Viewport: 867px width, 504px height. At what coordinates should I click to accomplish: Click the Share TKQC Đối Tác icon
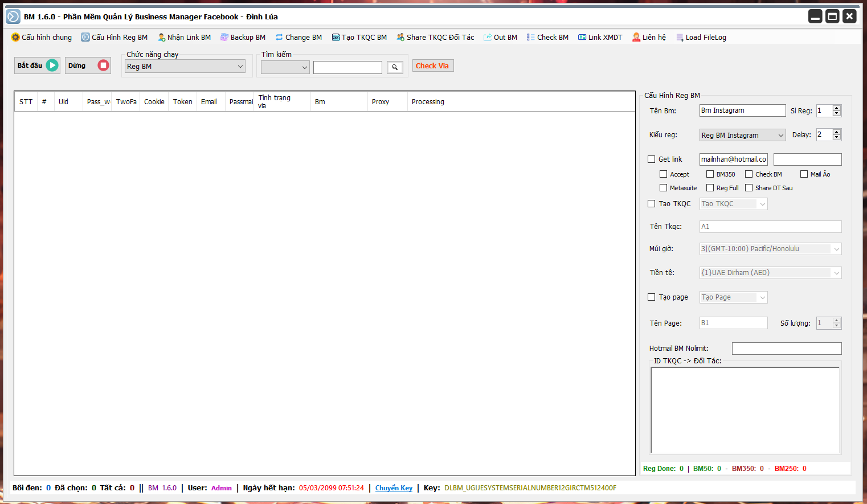pyautogui.click(x=400, y=37)
